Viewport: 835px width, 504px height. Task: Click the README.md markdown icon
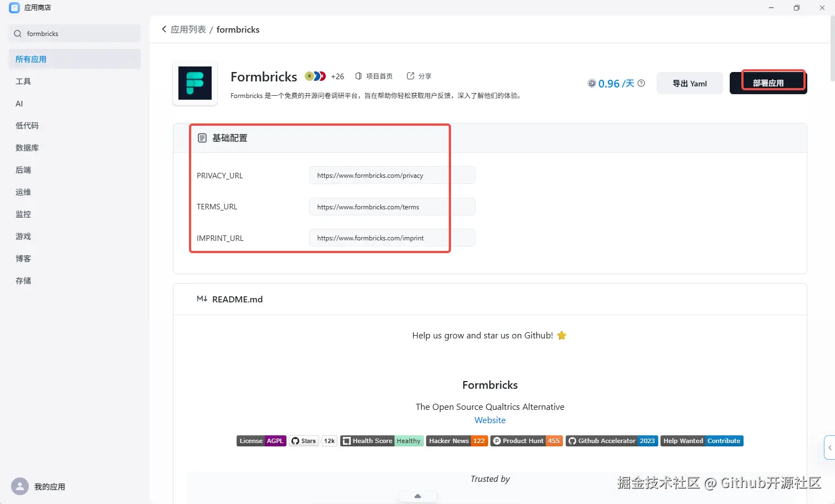[x=202, y=299]
